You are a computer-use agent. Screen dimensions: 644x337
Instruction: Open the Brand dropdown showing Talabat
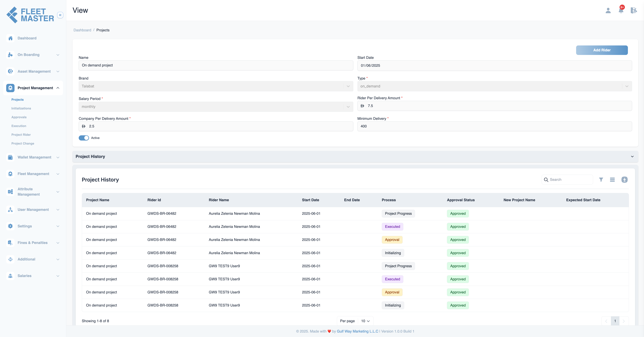[216, 86]
